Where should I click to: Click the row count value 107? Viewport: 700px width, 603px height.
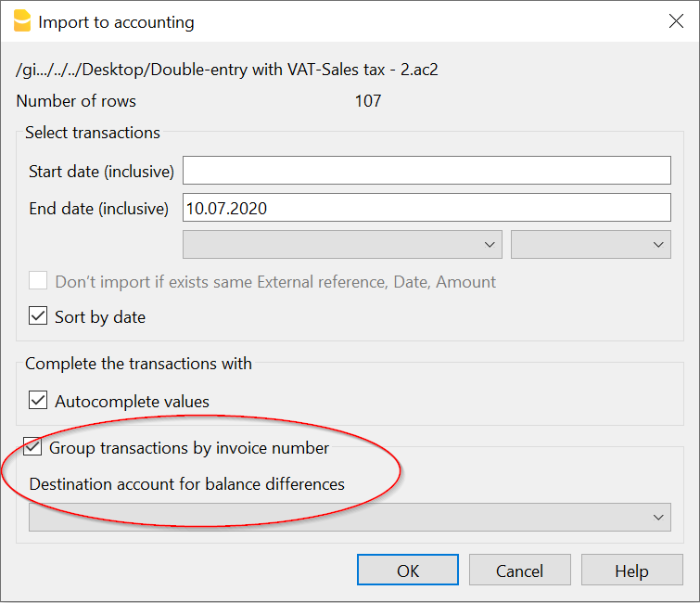click(368, 101)
